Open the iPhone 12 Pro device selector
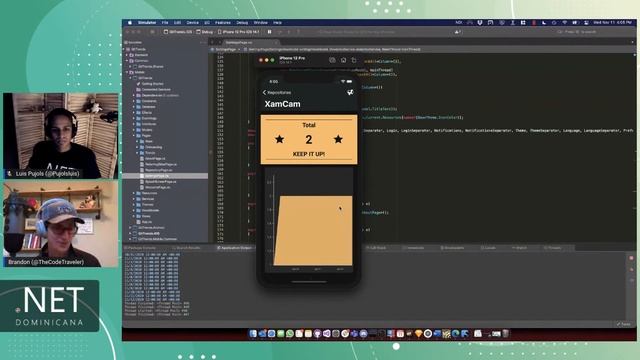640x360 pixels. pyautogui.click(x=239, y=32)
